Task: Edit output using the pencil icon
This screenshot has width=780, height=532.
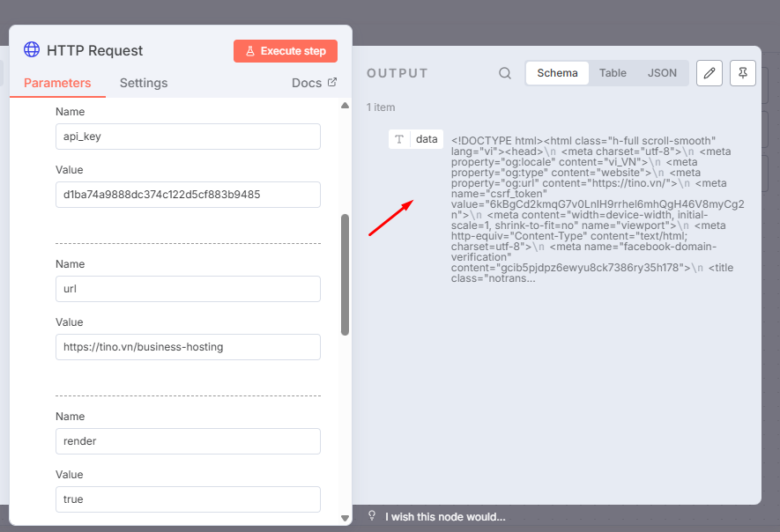Action: 709,73
